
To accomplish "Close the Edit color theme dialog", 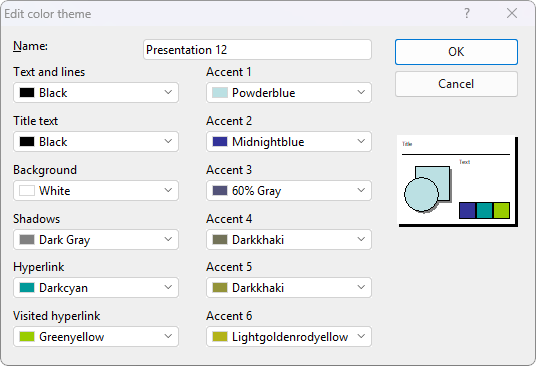I will (x=512, y=14).
